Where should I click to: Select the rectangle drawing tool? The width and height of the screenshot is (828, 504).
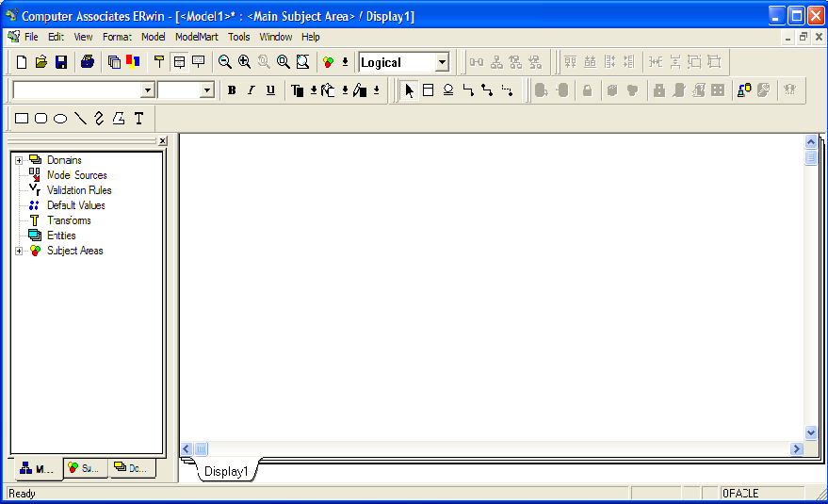point(22,119)
